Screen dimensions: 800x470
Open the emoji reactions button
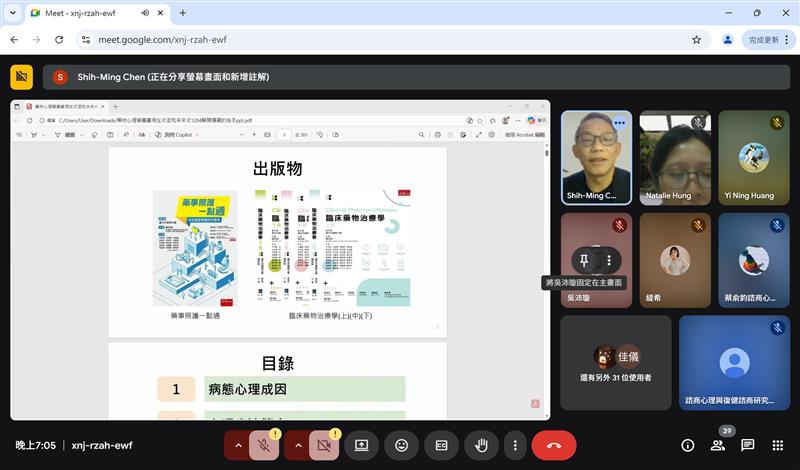401,445
